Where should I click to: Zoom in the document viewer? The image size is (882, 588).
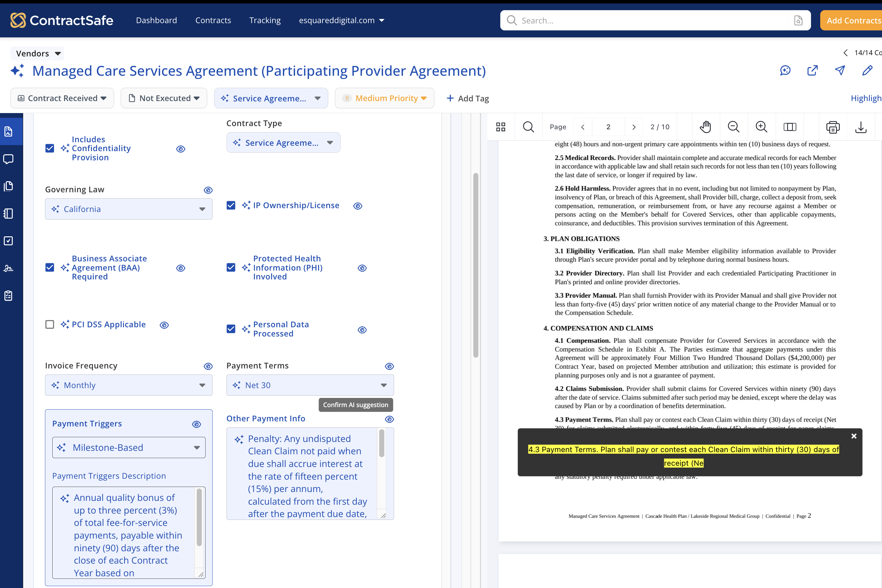tap(761, 127)
